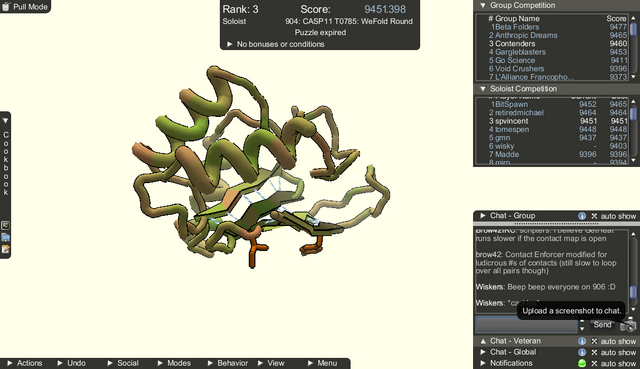This screenshot has width=640, height=369.
Task: Click the chat history scrollbar thumb
Action: pyautogui.click(x=633, y=292)
